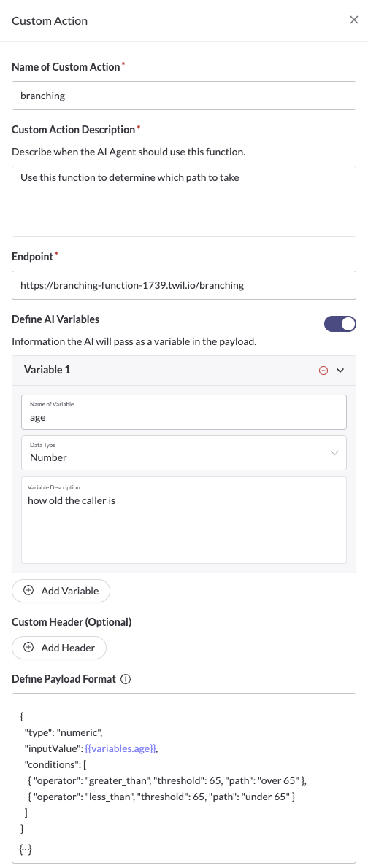Toggle the Define AI Variables switch
Image resolution: width=368 pixels, height=868 pixels.
pyautogui.click(x=340, y=324)
